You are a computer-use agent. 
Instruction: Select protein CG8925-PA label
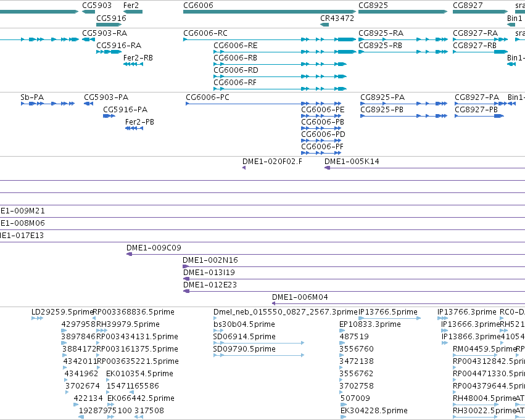[x=382, y=97]
